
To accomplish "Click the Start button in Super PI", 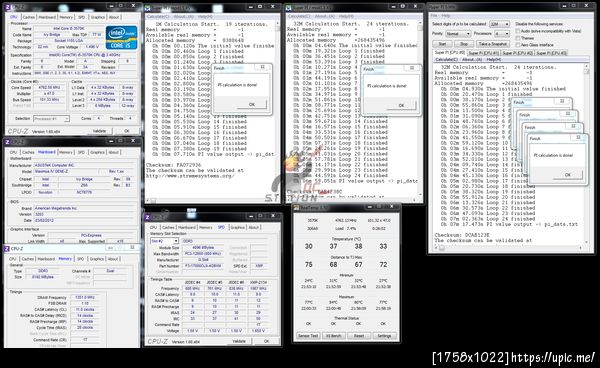I will pyautogui.click(x=442, y=44).
